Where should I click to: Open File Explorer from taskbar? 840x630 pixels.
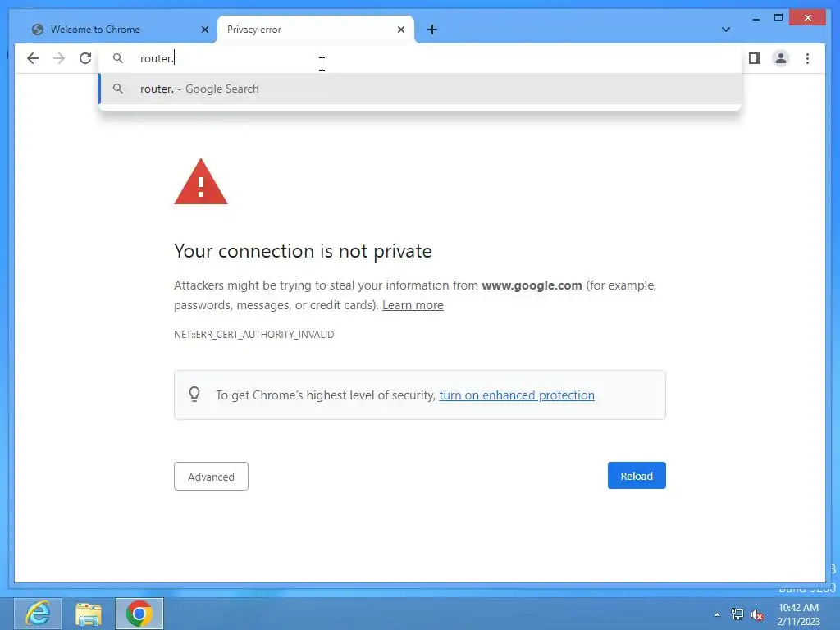89,614
